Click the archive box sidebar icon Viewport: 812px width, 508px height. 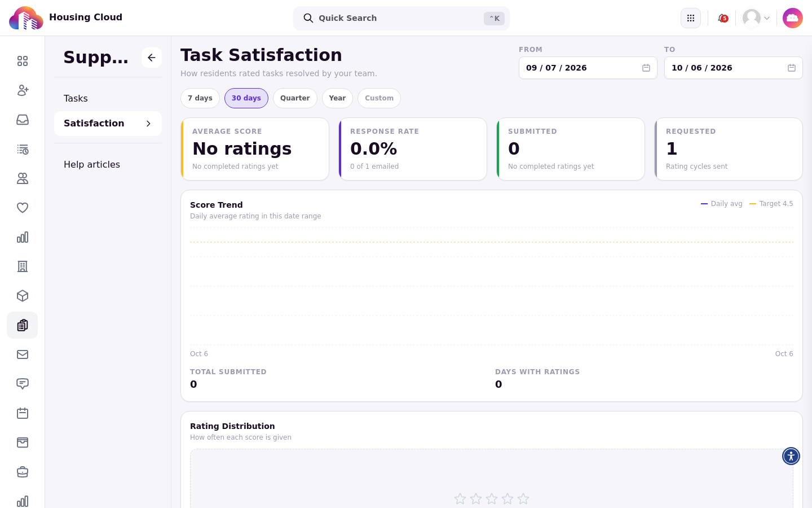pyautogui.click(x=23, y=443)
